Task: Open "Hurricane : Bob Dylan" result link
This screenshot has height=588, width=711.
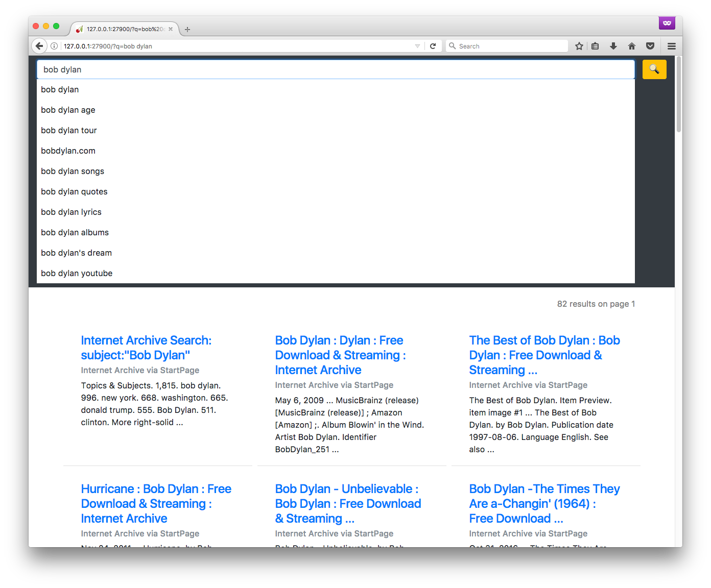Action: pyautogui.click(x=156, y=504)
